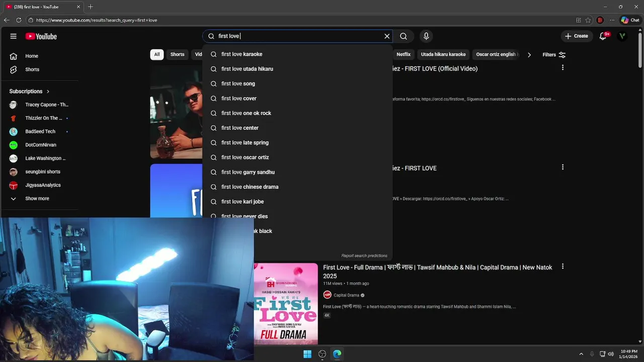Open First Love Full Drama video title
644x362 pixels.
click(438, 271)
